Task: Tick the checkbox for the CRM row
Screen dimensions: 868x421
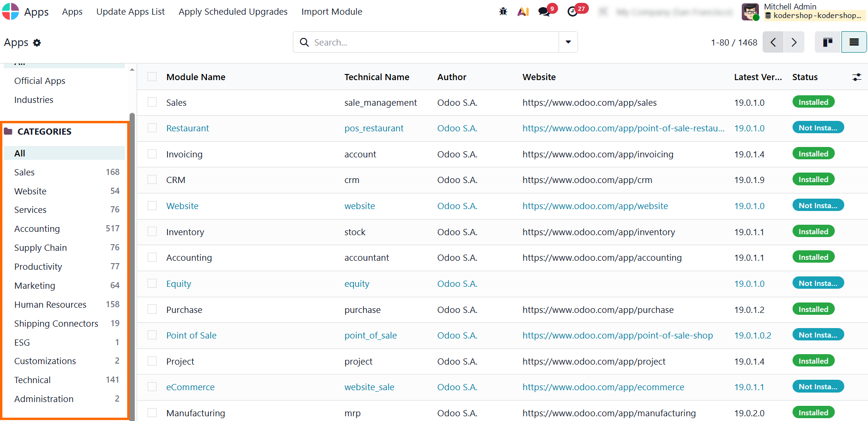Action: click(x=152, y=180)
